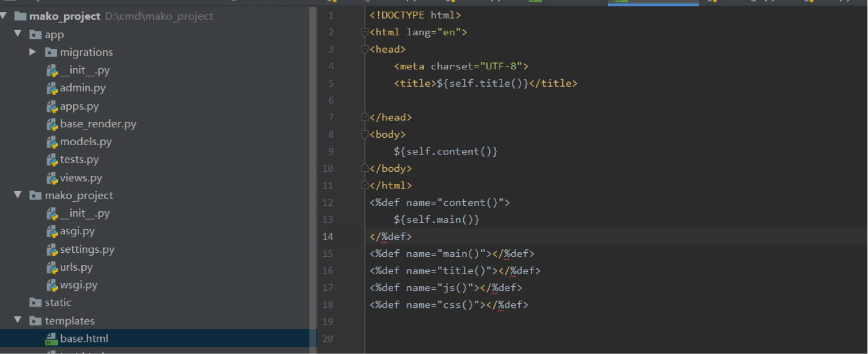Click the <%def name="main()"> line
This screenshot has height=354, width=868.
[x=452, y=254]
